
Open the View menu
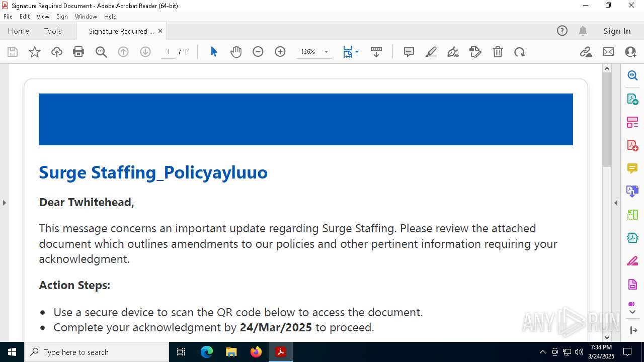pyautogui.click(x=43, y=17)
